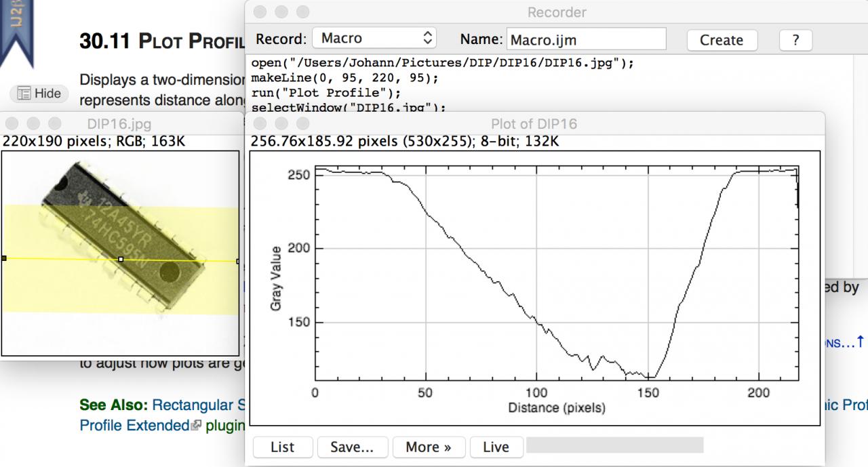Click the gray status bar in plot window
The image size is (868, 467).
pos(614,445)
